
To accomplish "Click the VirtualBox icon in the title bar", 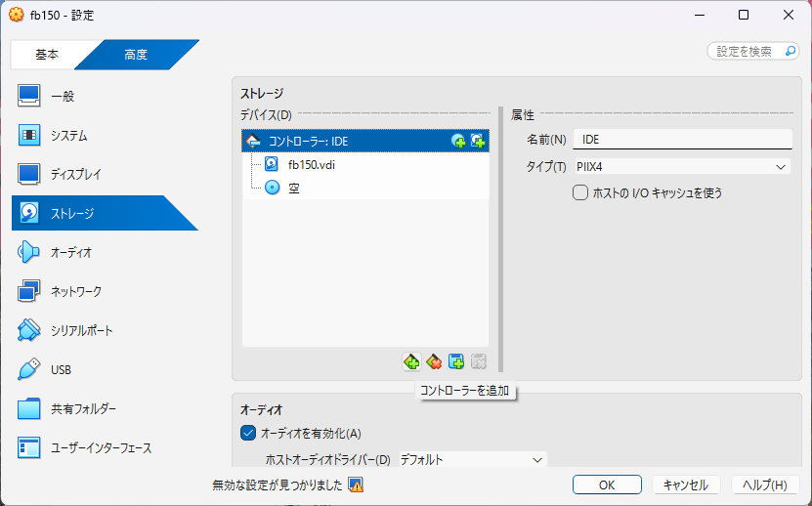I will coord(16,15).
